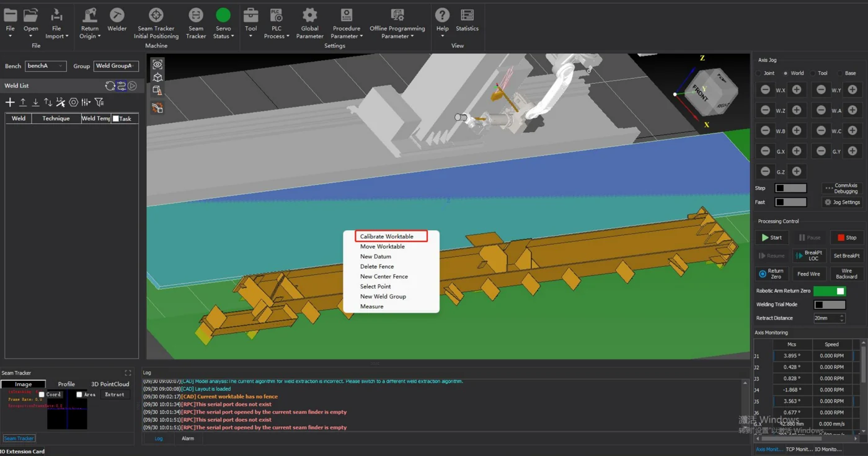
Task: Open Seam Tracker Initial Positioning
Action: coord(156,24)
